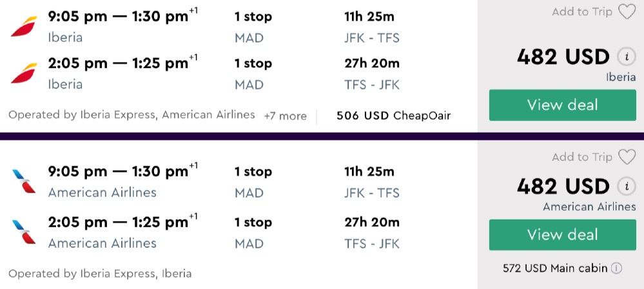
Task: Choose the 572 USD Main cabin fare
Action: [555, 268]
